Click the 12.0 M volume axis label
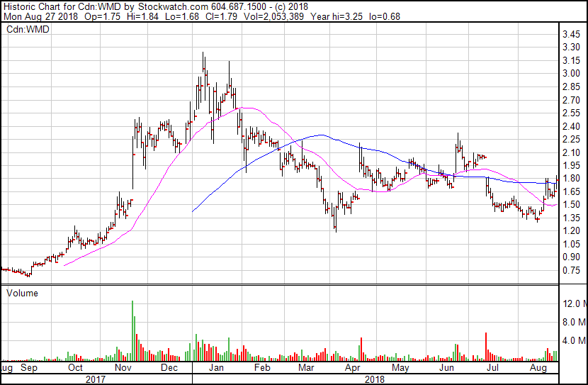 575,303
